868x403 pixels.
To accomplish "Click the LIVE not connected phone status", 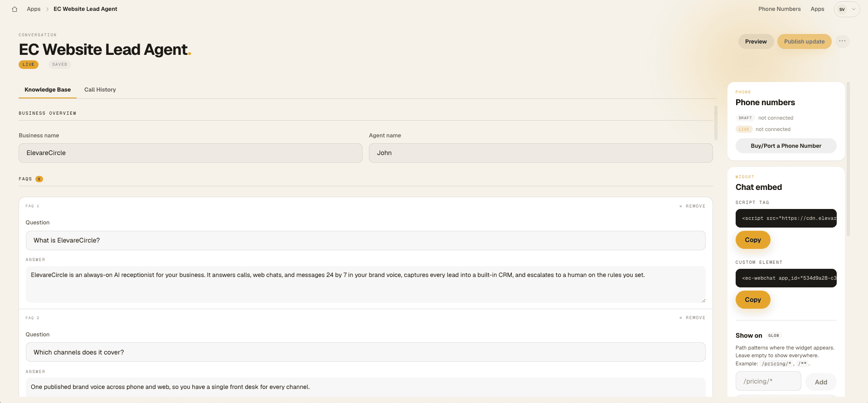I will [x=763, y=129].
